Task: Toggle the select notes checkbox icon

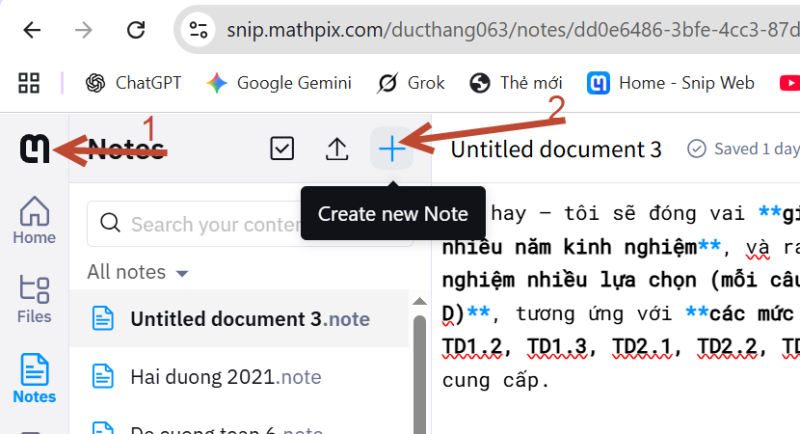Action: tap(283, 149)
